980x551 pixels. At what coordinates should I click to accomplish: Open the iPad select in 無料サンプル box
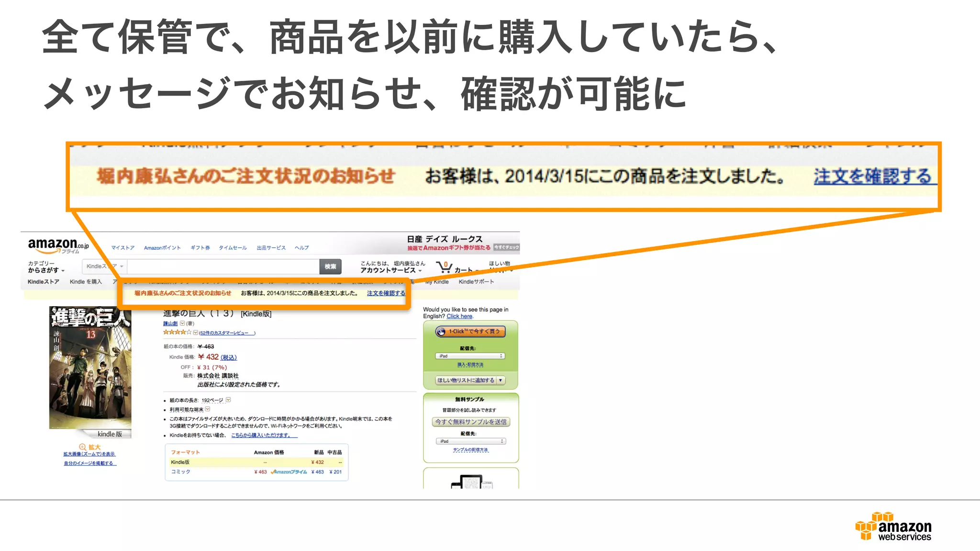click(470, 441)
